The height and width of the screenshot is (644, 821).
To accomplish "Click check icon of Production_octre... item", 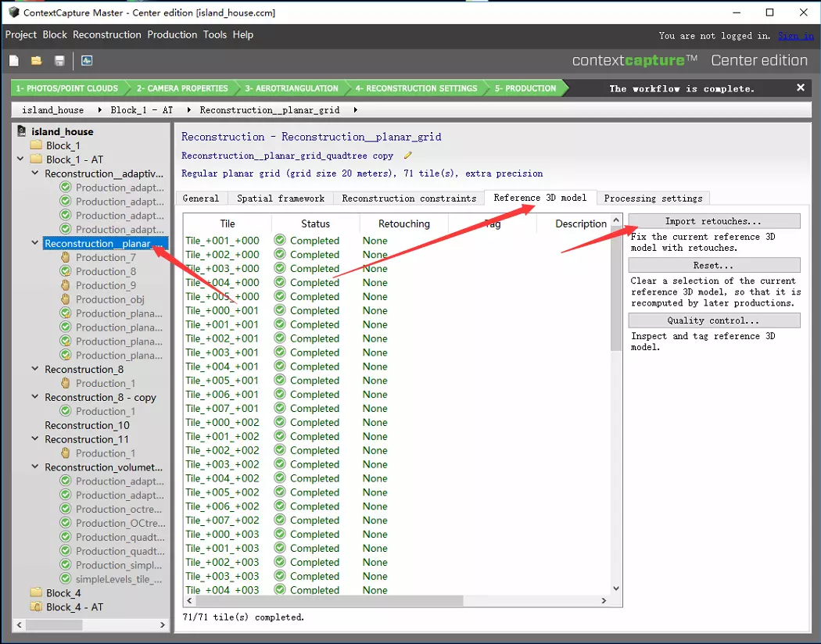I will (x=66, y=509).
